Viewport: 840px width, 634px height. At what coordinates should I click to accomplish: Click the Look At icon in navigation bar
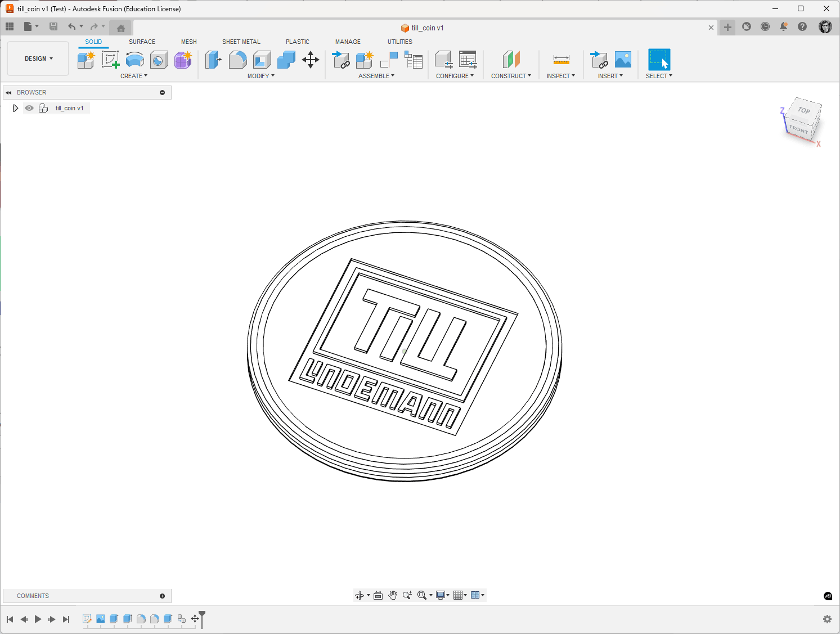(378, 595)
